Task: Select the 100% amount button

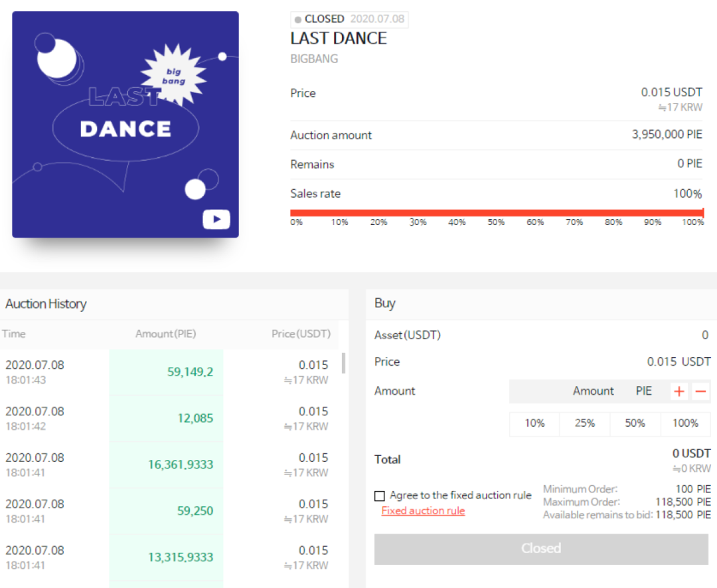Action: click(x=685, y=423)
